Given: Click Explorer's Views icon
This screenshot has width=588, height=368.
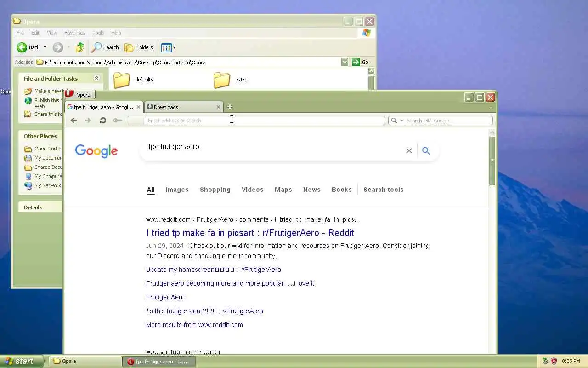Looking at the screenshot, I should [x=166, y=47].
